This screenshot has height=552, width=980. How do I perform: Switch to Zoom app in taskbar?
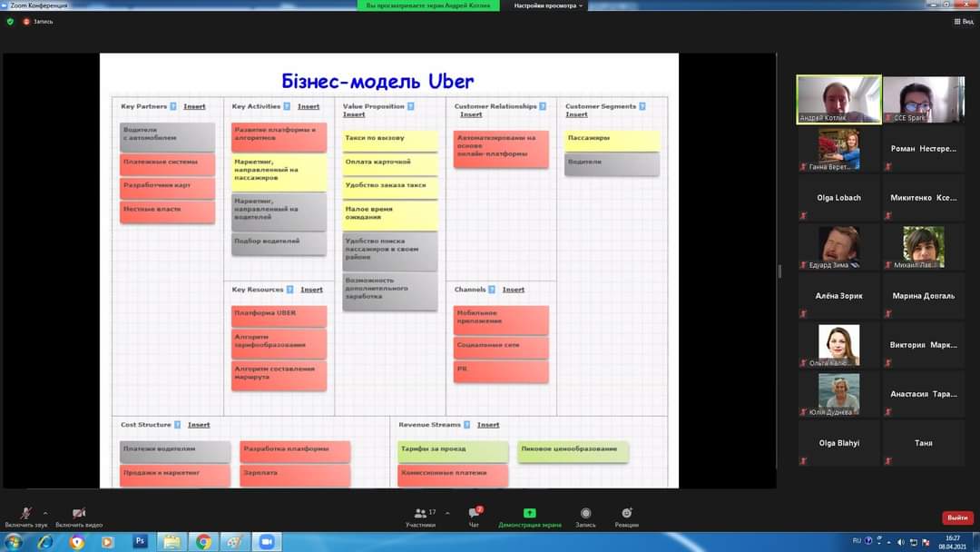pyautogui.click(x=267, y=541)
